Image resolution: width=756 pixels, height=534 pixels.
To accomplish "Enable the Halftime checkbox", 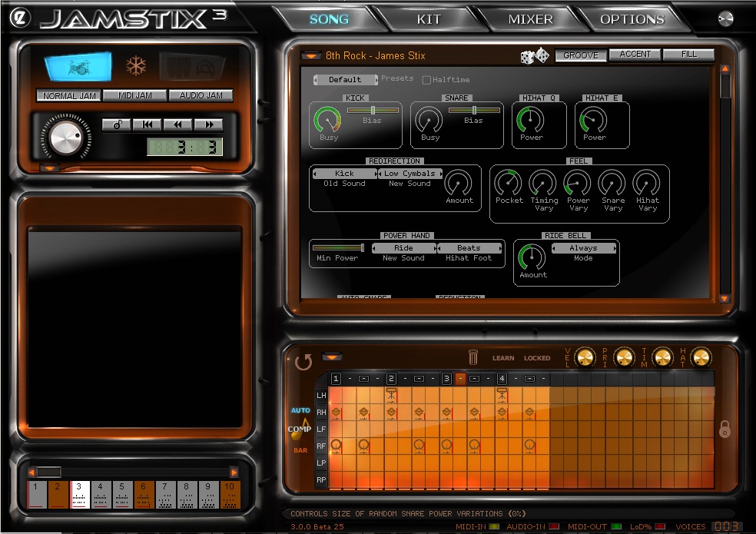I will click(x=426, y=80).
